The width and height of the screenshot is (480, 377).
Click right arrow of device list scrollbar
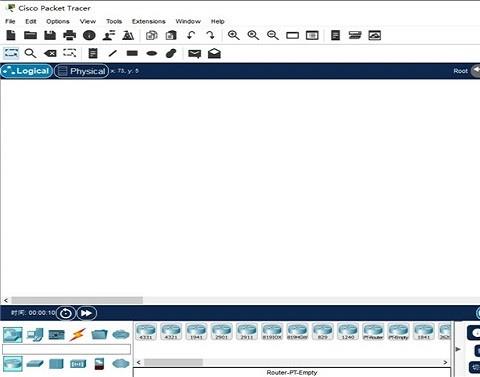pyautogui.click(x=445, y=362)
